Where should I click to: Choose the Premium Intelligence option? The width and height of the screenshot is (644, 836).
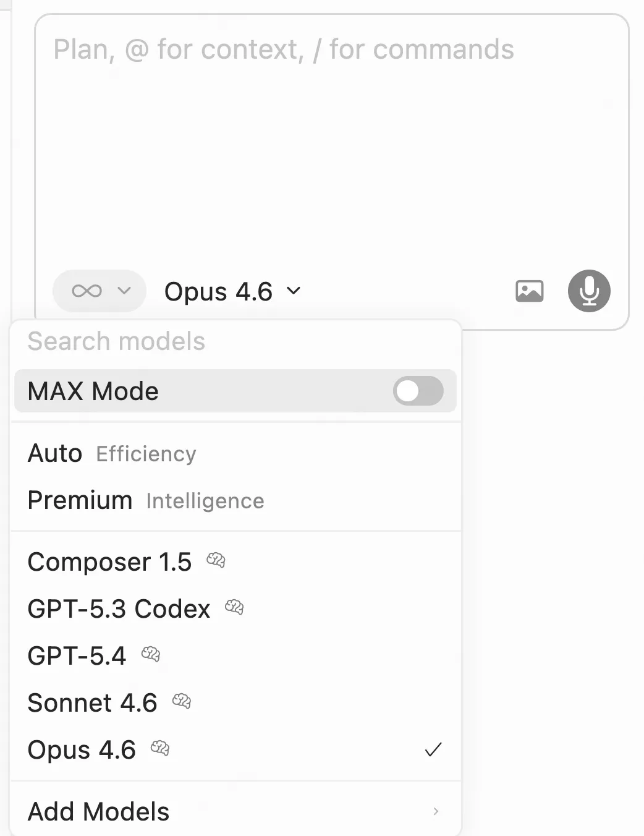(x=146, y=500)
